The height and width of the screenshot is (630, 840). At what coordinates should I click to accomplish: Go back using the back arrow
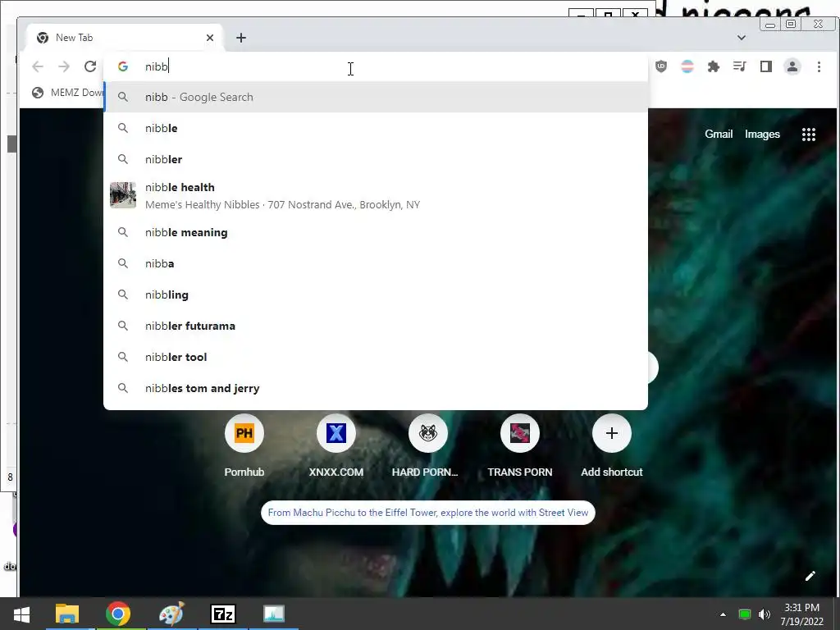click(x=38, y=66)
